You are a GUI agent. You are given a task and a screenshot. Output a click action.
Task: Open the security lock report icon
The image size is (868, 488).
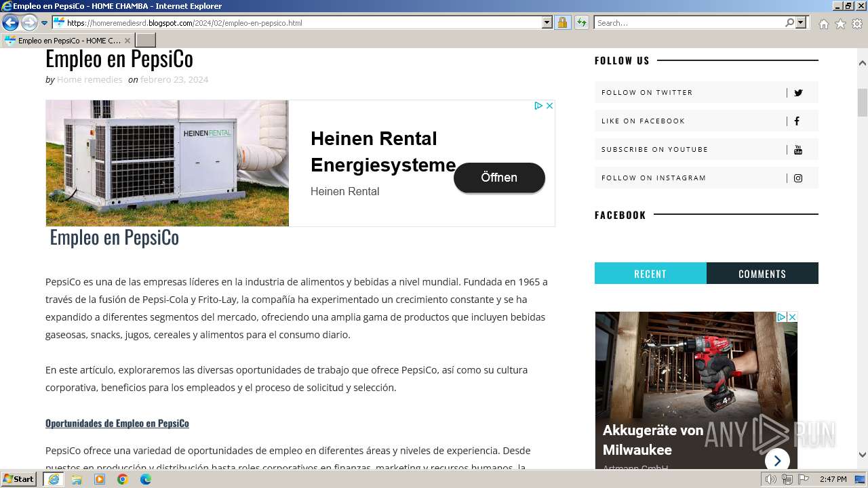coord(562,22)
